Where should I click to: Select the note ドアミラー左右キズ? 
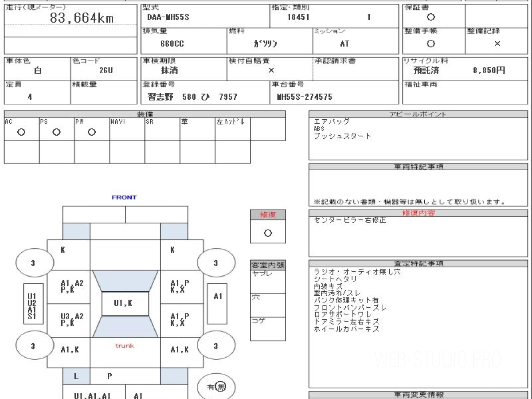346,322
